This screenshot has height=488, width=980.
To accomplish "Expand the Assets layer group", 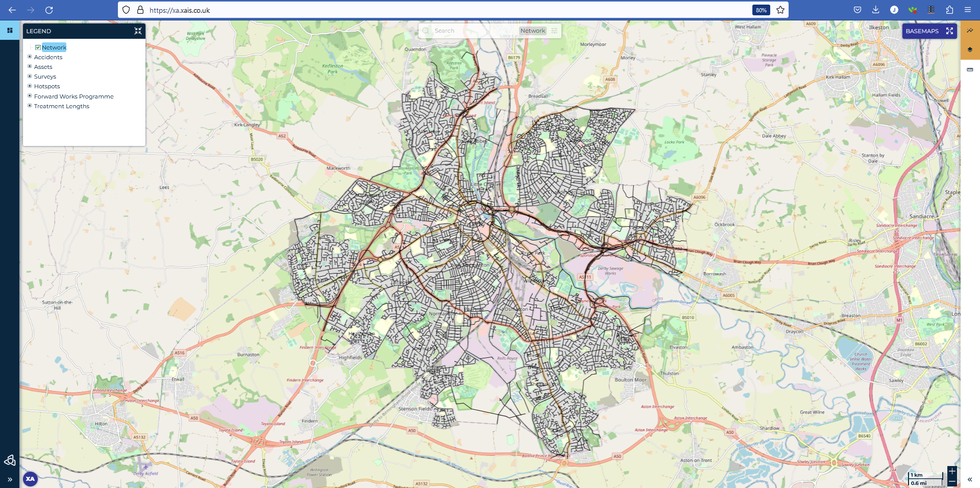I will (30, 66).
